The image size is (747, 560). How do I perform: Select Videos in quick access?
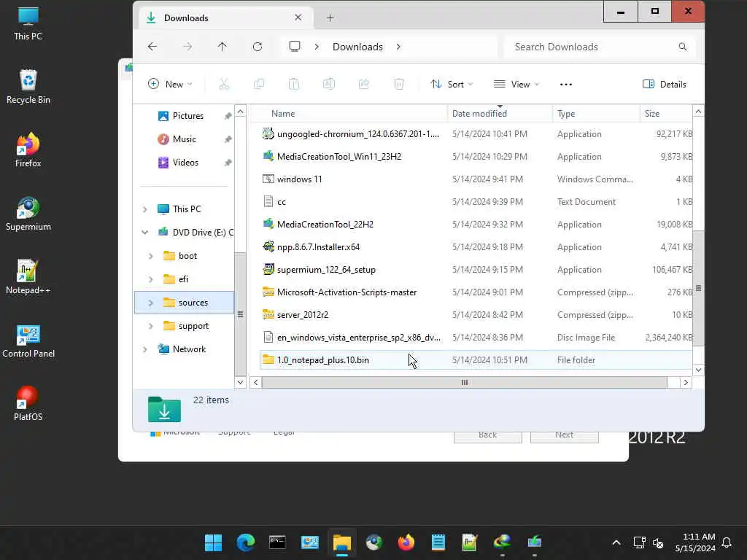tap(185, 163)
